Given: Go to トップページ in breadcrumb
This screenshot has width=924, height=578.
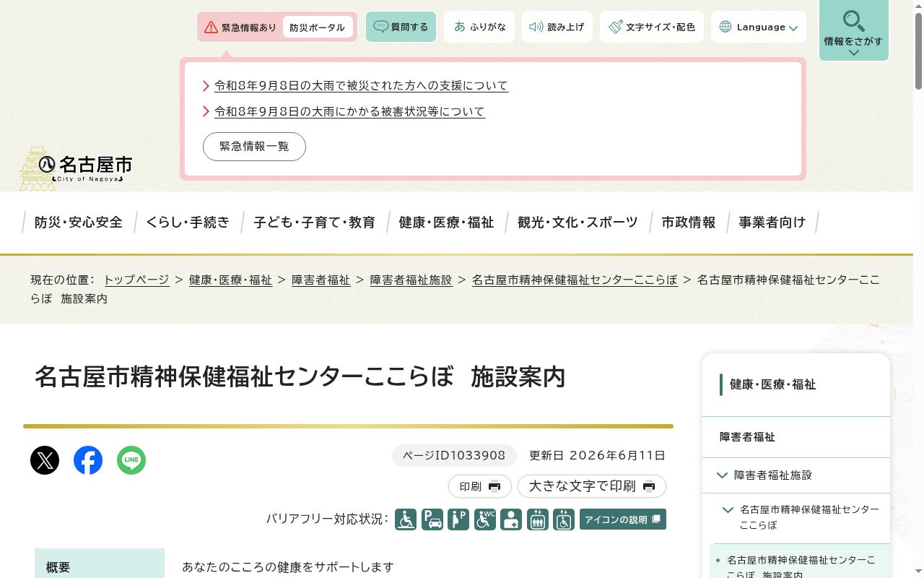Looking at the screenshot, I should (x=136, y=280).
